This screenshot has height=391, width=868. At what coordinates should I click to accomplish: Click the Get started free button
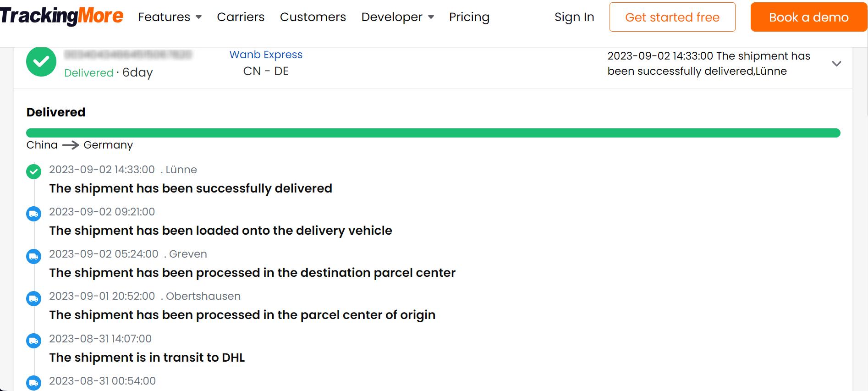tap(672, 17)
